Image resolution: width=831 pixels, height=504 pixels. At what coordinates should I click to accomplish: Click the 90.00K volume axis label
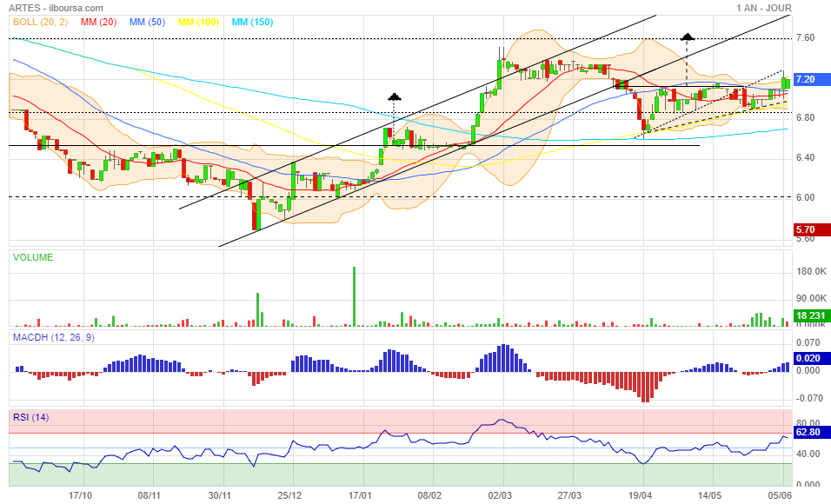(x=811, y=298)
